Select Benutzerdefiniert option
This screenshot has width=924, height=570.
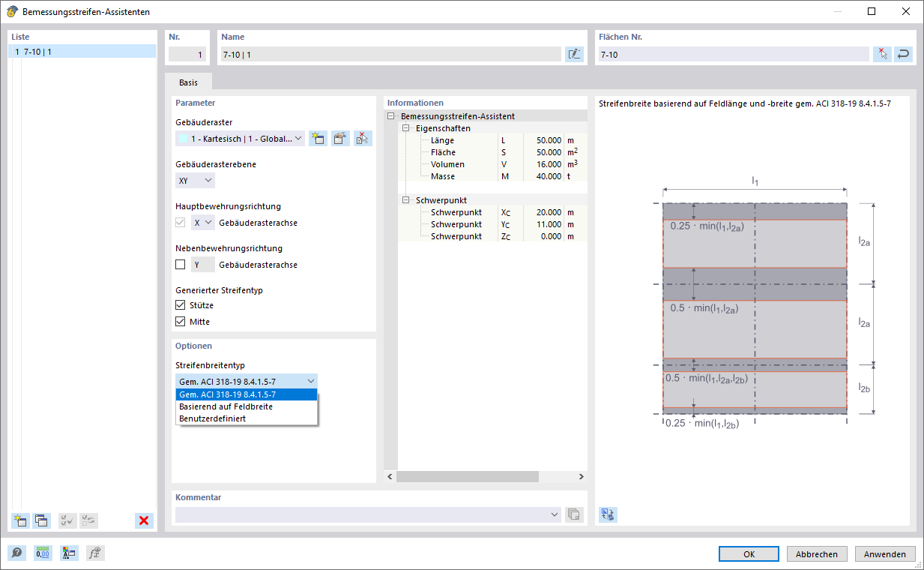coord(247,418)
